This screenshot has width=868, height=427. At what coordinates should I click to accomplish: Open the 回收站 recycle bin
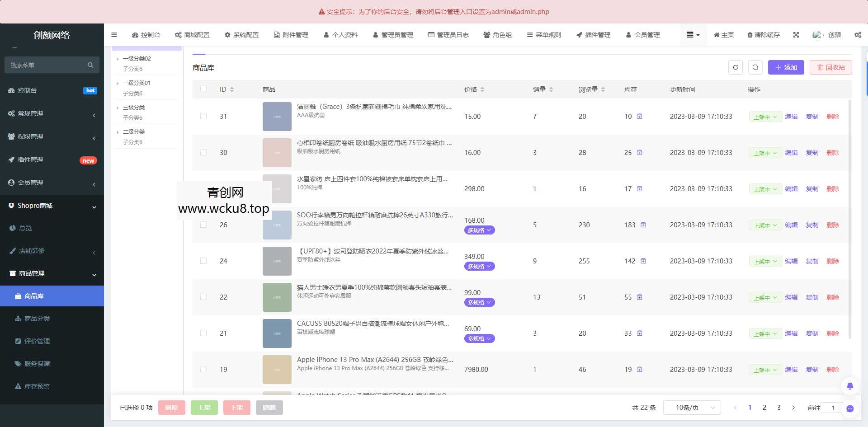tap(830, 67)
